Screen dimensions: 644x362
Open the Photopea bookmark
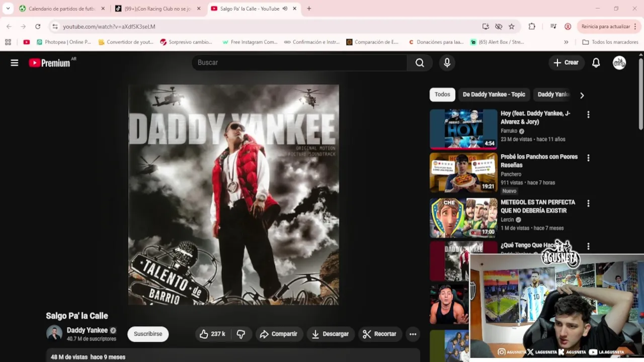[x=64, y=42]
